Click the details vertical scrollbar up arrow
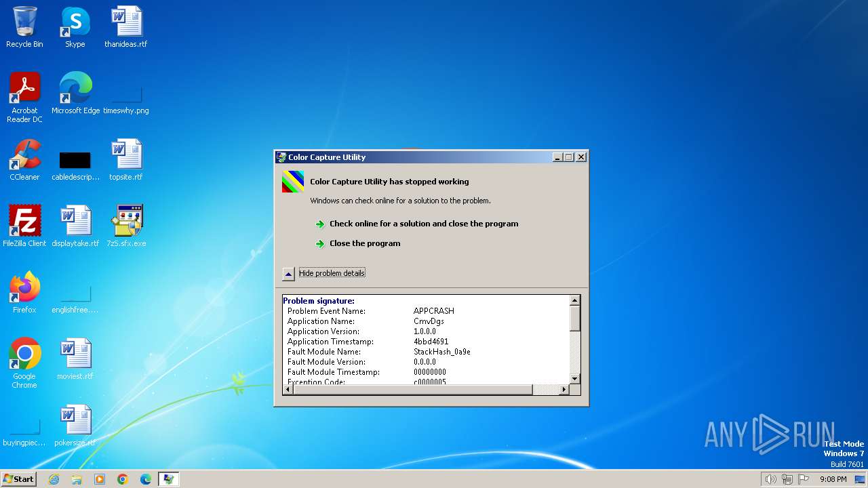The image size is (868, 488). [x=575, y=300]
